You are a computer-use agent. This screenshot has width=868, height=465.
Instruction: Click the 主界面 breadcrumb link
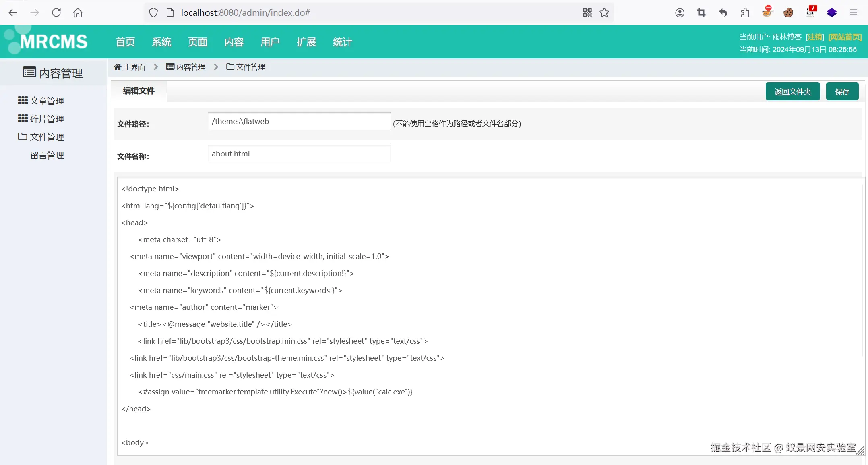[x=134, y=67]
